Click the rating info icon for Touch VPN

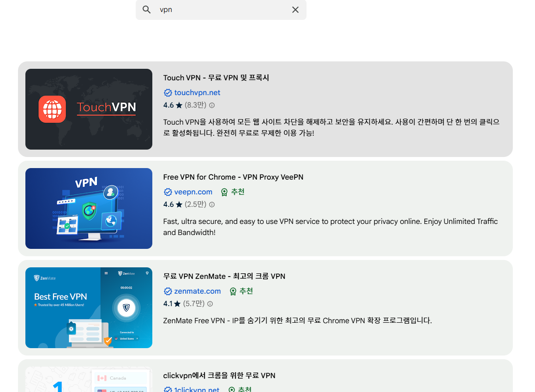coord(212,105)
